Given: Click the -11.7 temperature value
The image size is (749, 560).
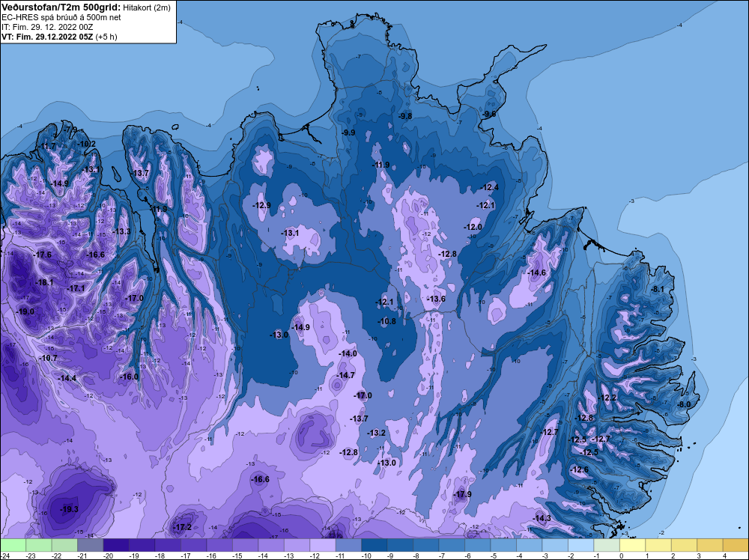Looking at the screenshot, I should click(x=47, y=146).
